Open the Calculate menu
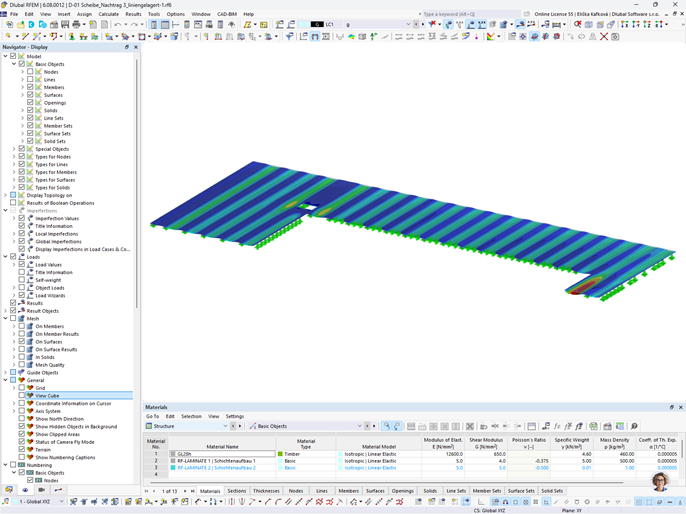This screenshot has height=514, width=686. coord(108,14)
